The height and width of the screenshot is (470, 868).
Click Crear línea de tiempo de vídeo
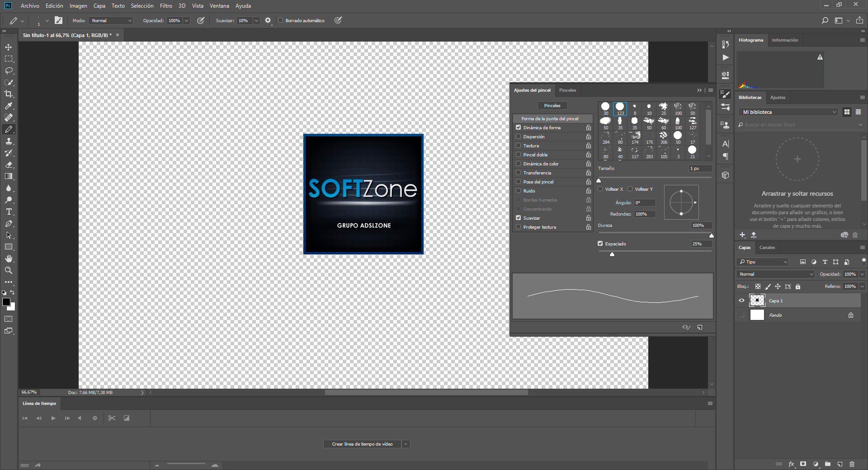pos(363,444)
